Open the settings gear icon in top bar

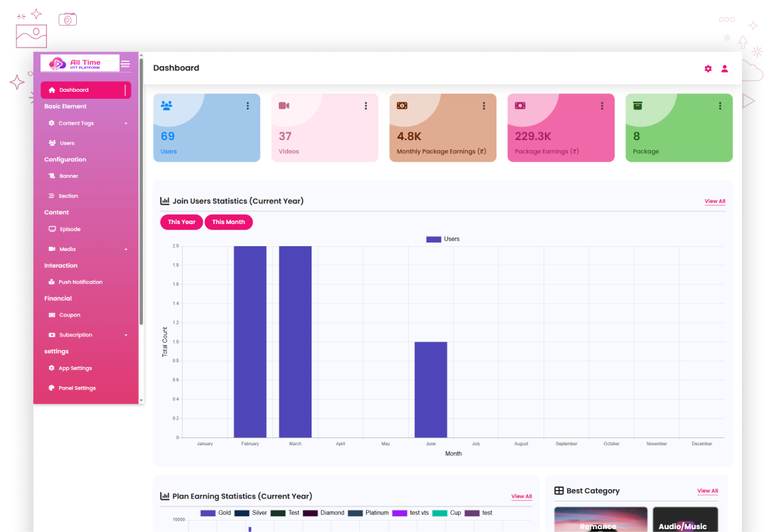(x=708, y=68)
